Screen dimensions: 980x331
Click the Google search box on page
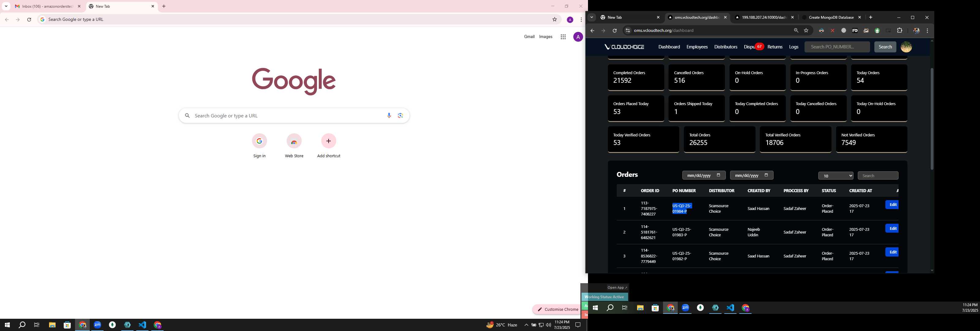294,116
